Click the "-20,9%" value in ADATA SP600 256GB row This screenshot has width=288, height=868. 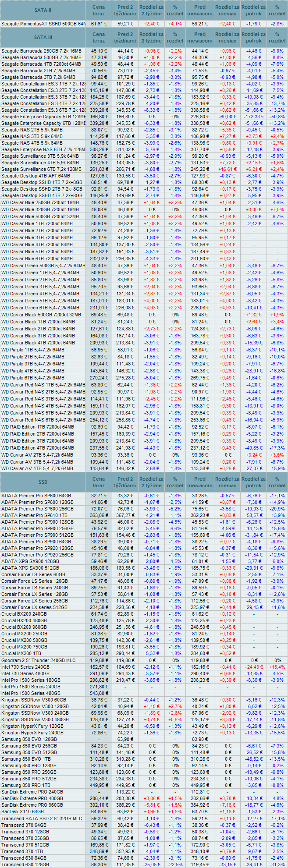tap(277, 509)
